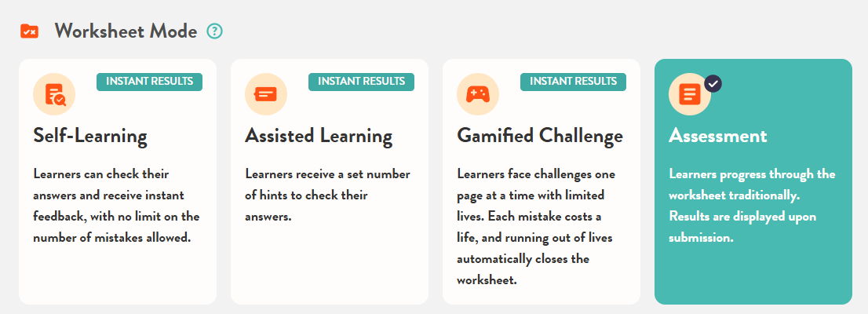Select the Self-Learning mode card
This screenshot has height=314, width=868.
pos(118,259)
